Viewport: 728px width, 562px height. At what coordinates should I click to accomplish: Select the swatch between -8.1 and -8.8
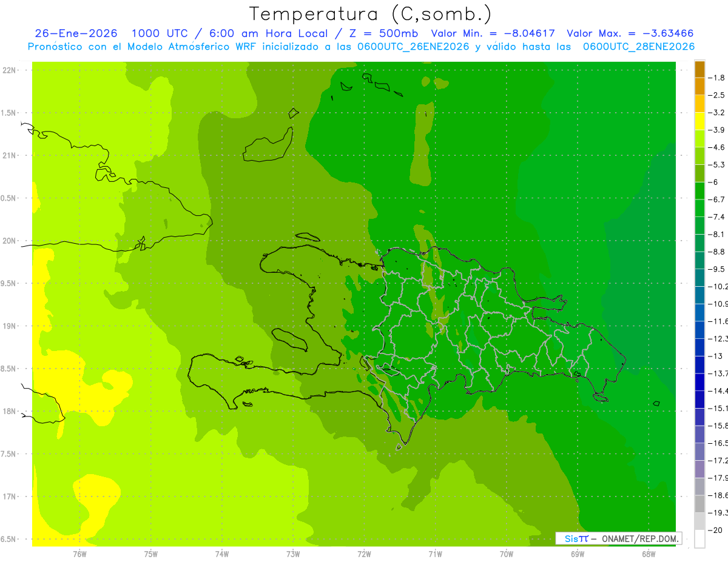(x=699, y=243)
